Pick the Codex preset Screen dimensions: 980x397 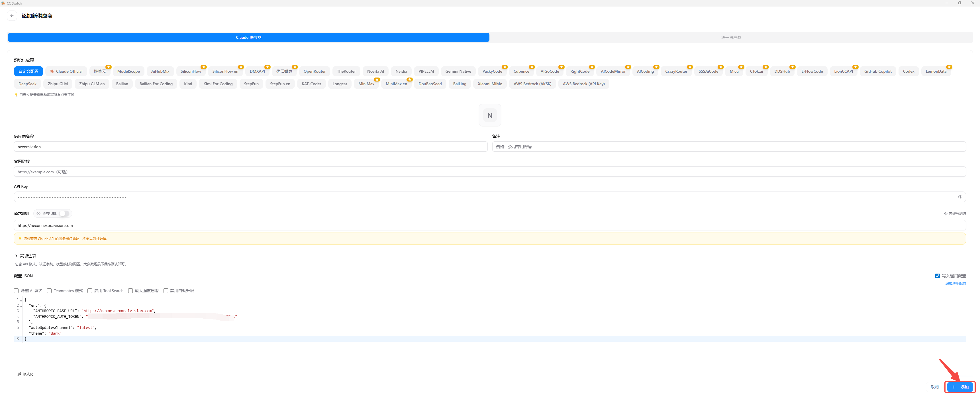908,71
